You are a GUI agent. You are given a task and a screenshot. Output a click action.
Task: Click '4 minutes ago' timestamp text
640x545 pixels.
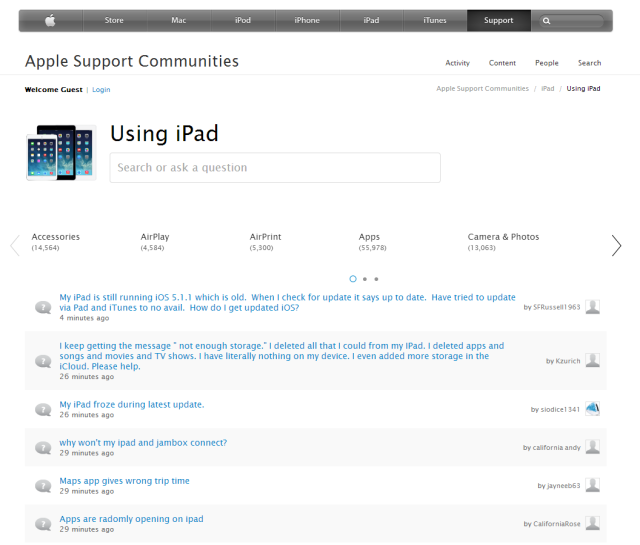[x=84, y=318]
